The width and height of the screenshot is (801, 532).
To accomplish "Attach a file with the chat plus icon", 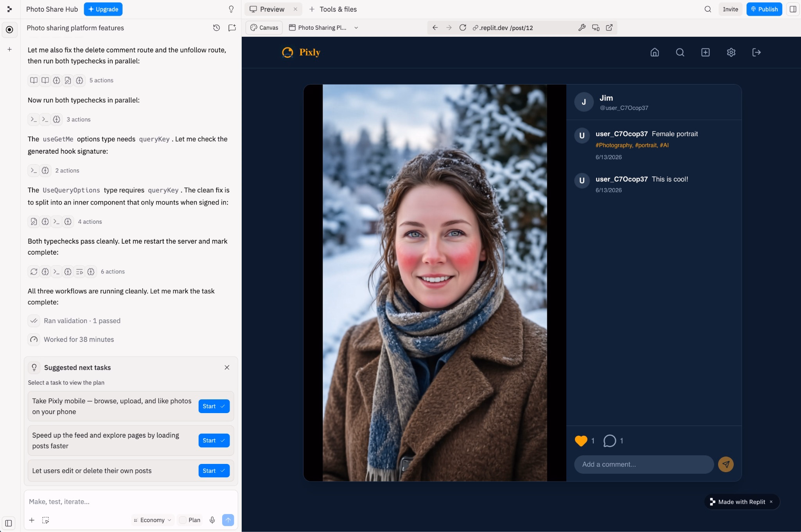I will (x=32, y=520).
